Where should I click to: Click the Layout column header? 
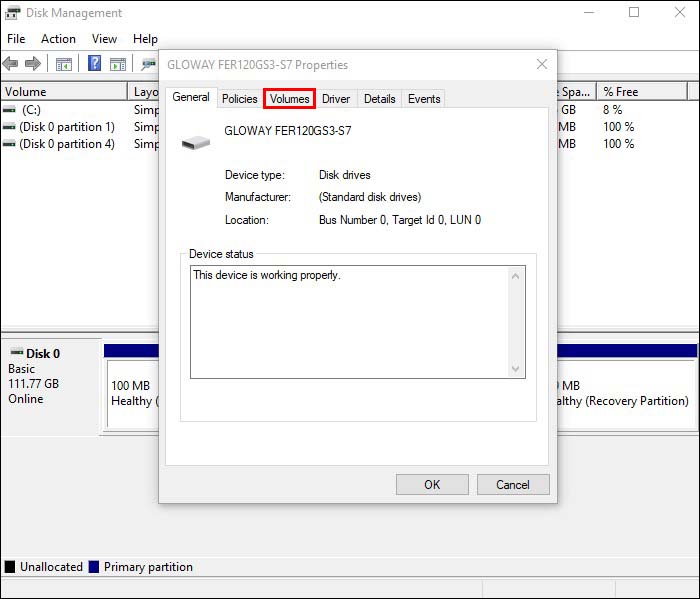[144, 92]
